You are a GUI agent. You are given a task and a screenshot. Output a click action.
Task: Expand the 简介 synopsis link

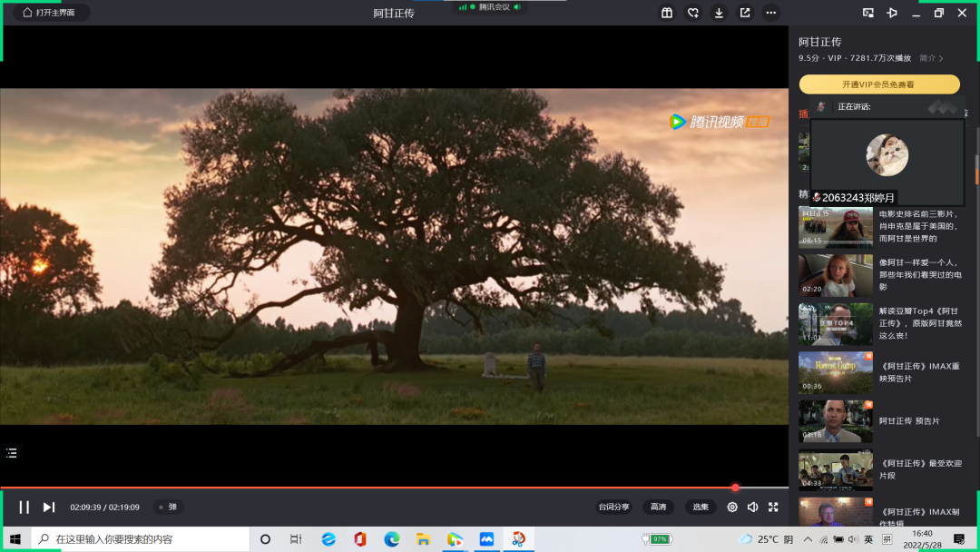(x=931, y=58)
